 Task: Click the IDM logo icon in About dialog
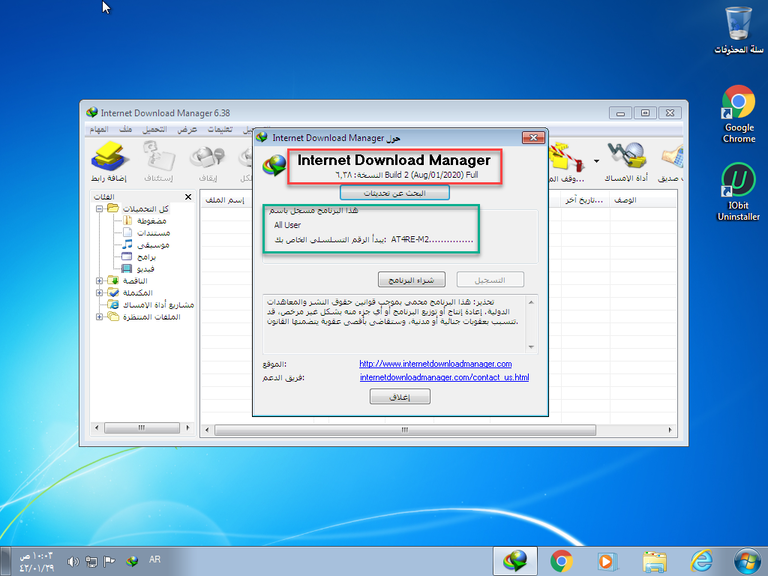(x=274, y=165)
